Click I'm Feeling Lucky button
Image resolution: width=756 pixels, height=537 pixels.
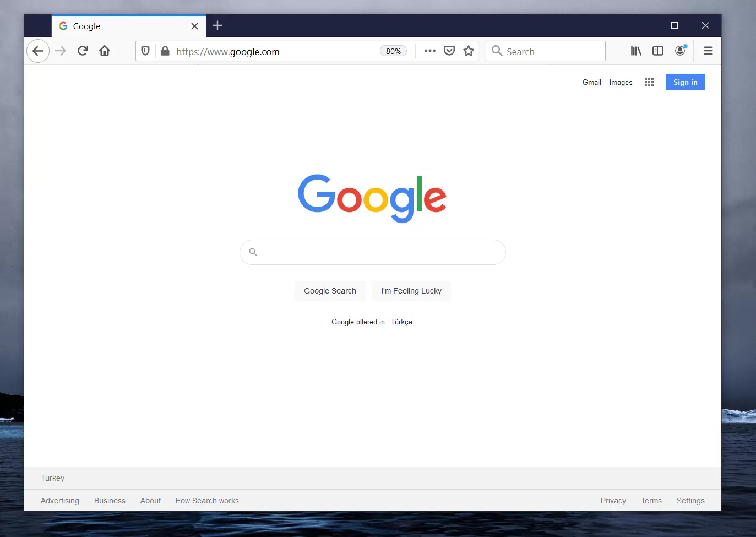pyautogui.click(x=411, y=291)
